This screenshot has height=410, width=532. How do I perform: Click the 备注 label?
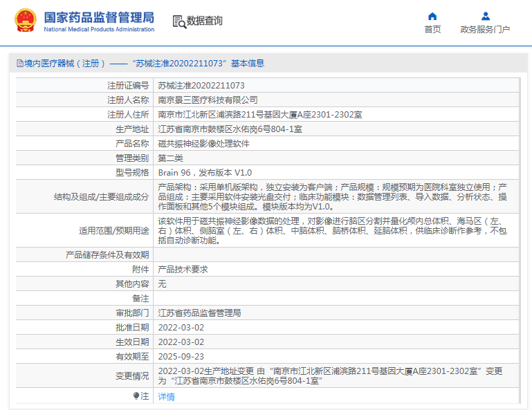tap(140, 299)
